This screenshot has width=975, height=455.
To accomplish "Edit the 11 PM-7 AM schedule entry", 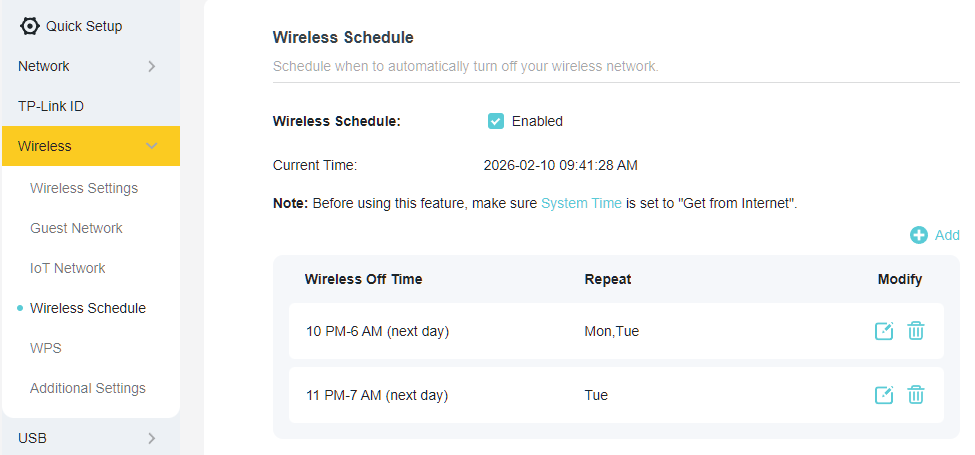I will (883, 395).
